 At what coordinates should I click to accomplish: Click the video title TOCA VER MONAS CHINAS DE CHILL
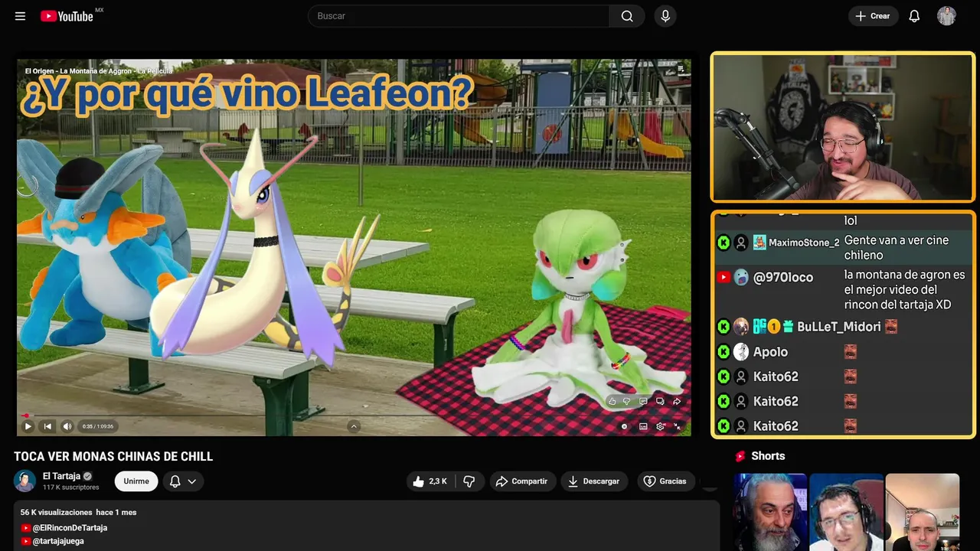(113, 457)
